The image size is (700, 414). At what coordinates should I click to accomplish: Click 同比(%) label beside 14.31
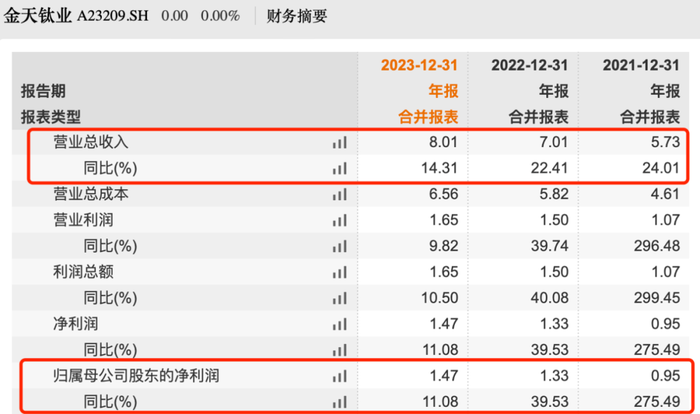110,168
